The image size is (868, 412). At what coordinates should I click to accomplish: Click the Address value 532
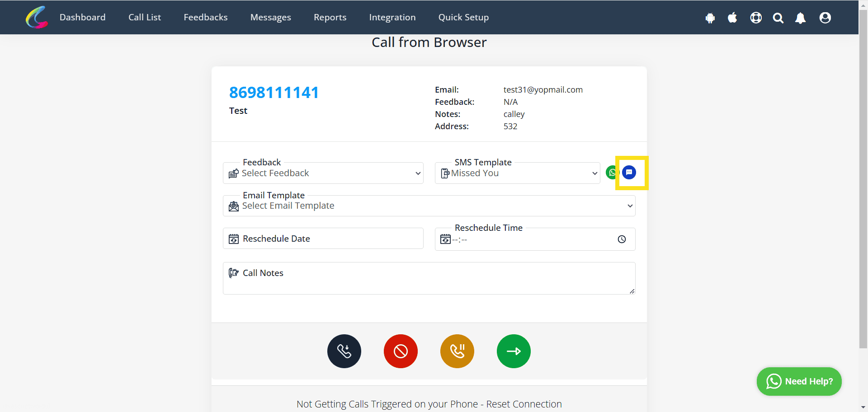510,126
